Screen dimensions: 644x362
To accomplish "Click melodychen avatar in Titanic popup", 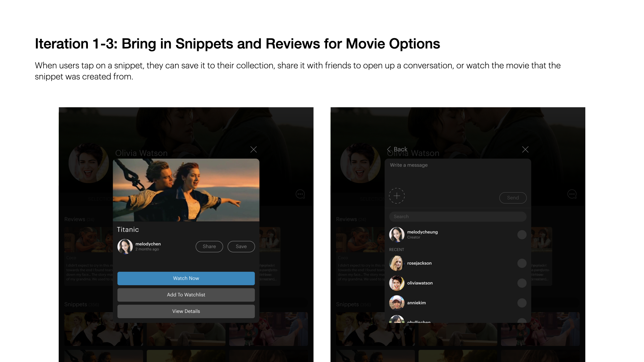I will (x=125, y=246).
